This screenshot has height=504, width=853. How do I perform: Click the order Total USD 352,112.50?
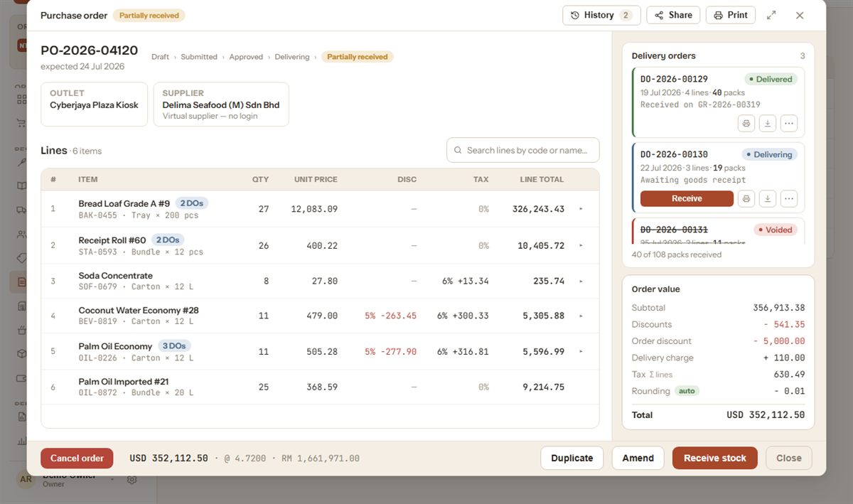(x=766, y=415)
